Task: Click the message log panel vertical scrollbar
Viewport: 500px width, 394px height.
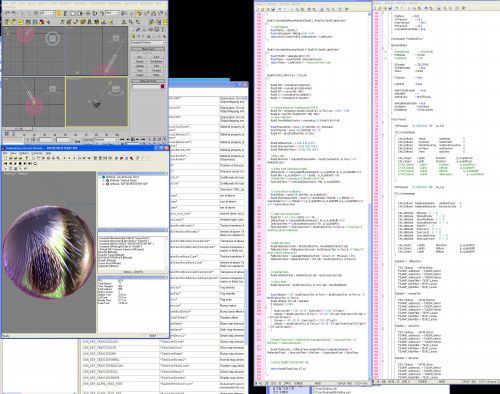Action: coord(166,253)
